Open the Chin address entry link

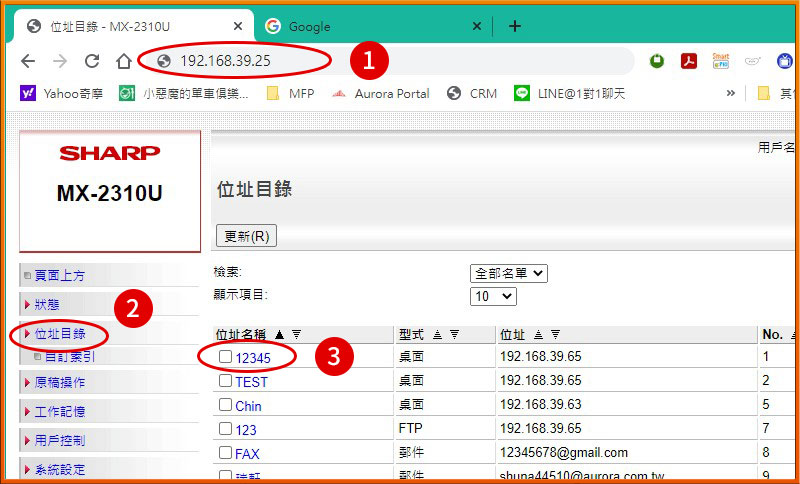pos(248,406)
